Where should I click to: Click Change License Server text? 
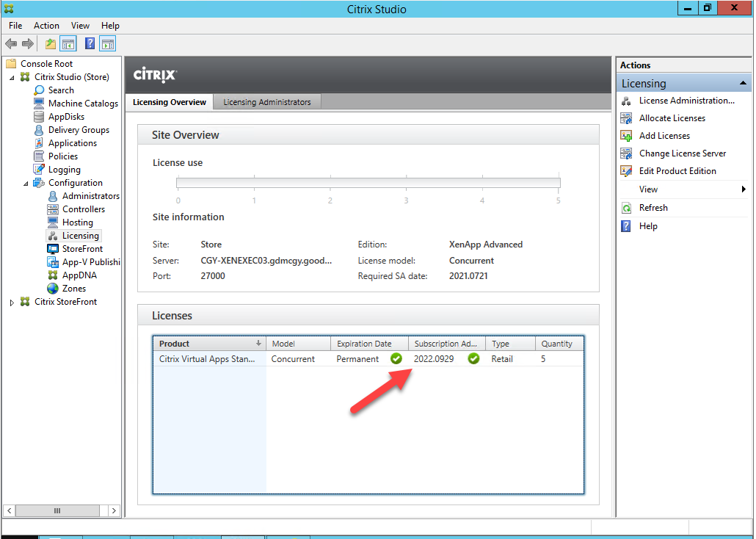[x=682, y=153]
